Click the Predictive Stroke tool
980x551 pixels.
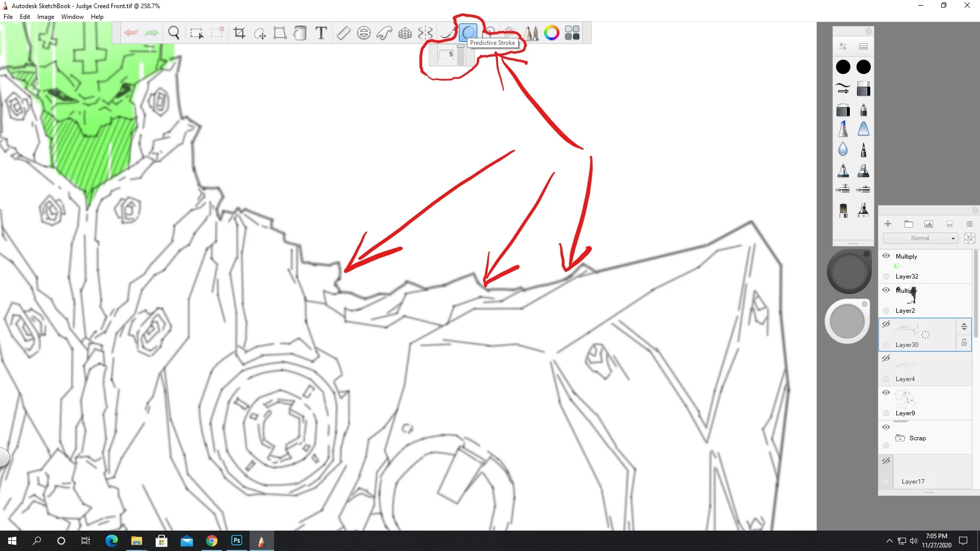click(x=468, y=33)
